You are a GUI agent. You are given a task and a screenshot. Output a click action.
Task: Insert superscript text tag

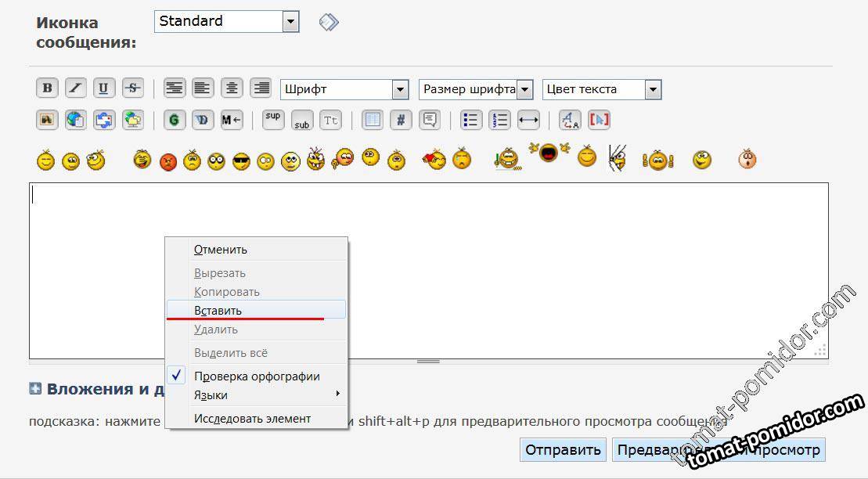tap(273, 120)
